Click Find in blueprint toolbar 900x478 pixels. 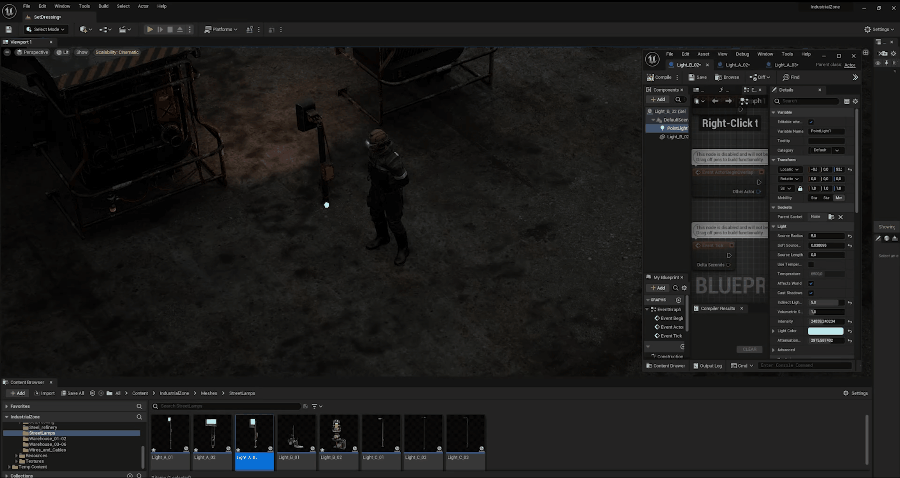point(791,77)
